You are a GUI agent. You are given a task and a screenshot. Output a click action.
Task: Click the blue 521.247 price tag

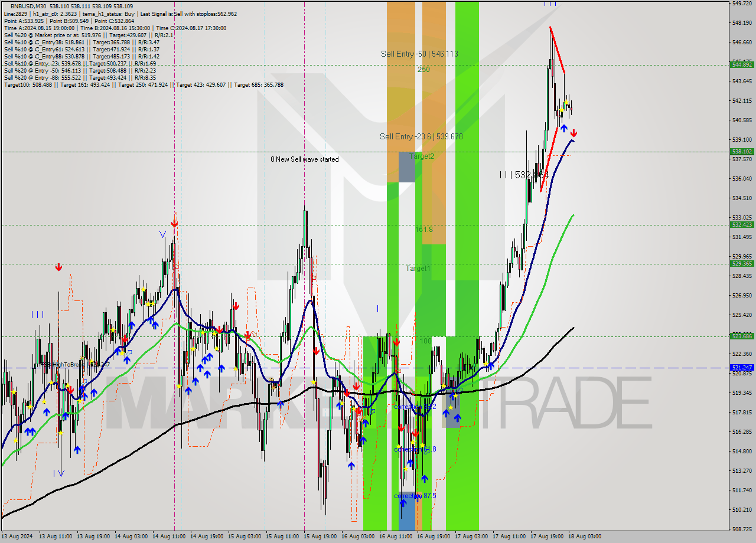(x=742, y=367)
